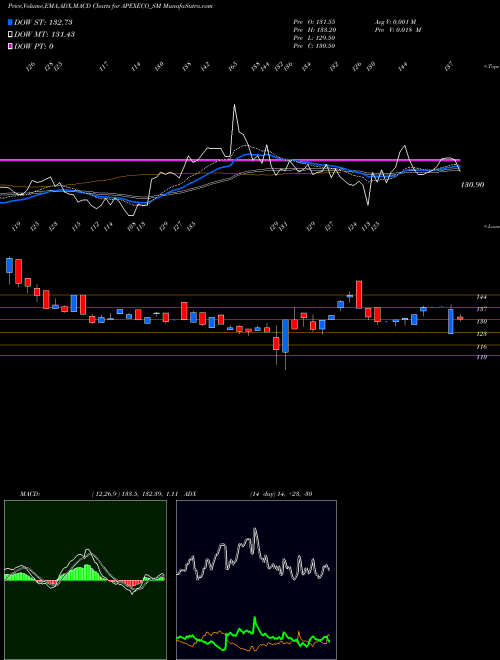The height and width of the screenshot is (660, 500).
Task: Click the 130.90 last price label
Action: (473, 184)
